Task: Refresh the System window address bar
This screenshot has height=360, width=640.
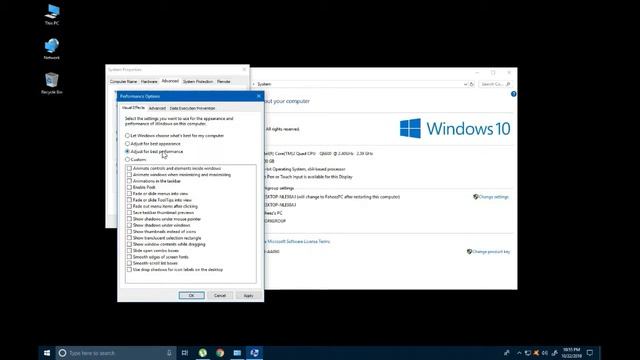Action: [x=472, y=84]
